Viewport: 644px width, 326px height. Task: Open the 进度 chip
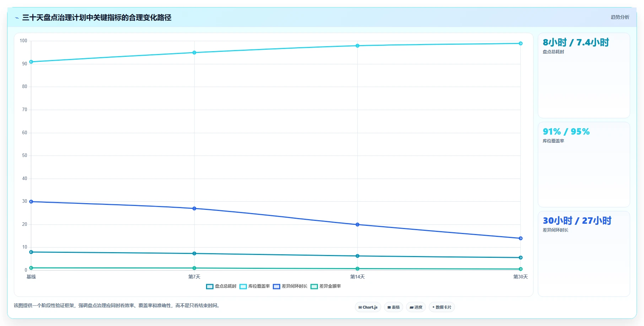416,307
